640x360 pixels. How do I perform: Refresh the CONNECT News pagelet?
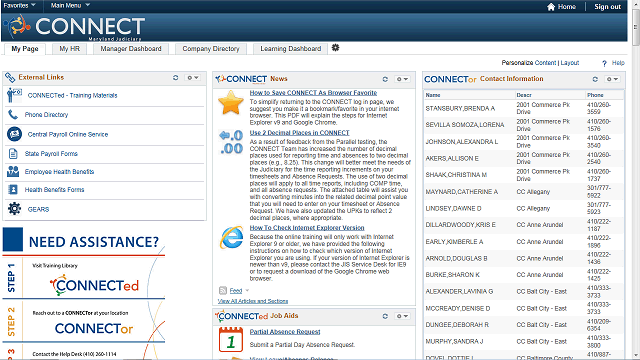click(x=385, y=79)
